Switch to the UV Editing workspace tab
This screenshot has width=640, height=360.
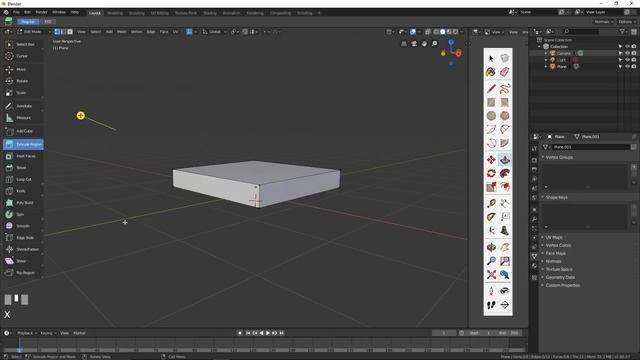point(160,13)
